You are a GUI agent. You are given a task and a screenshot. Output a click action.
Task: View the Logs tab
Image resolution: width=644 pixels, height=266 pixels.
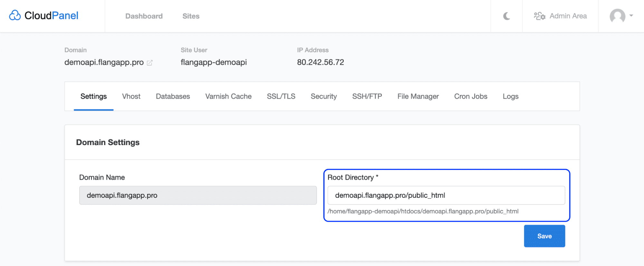[510, 96]
